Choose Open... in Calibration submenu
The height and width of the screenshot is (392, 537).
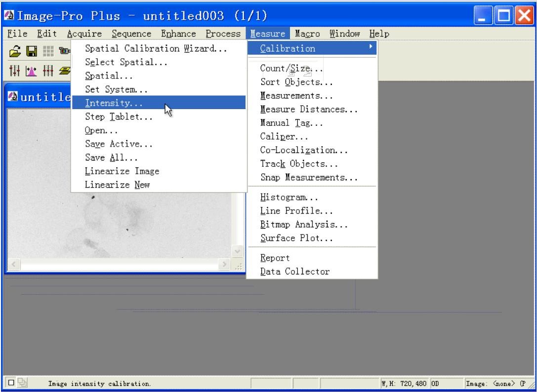tap(159, 130)
